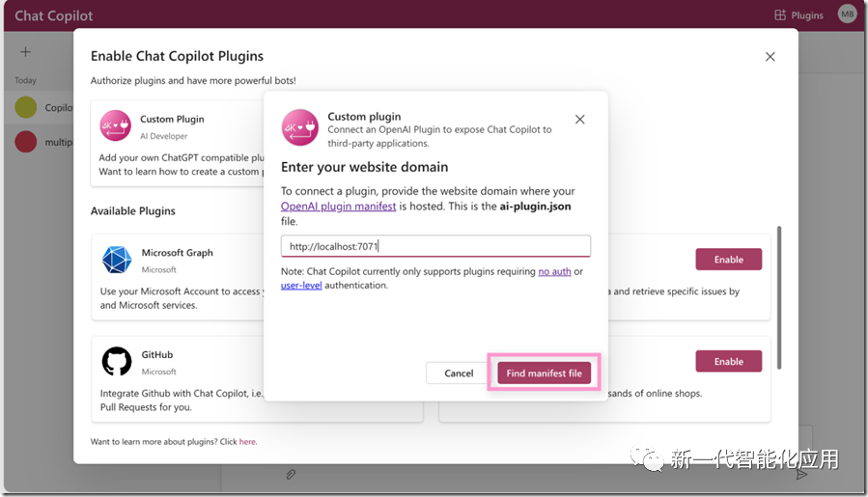This screenshot has width=868, height=497.
Task: Click the 'GitHub' plugin name
Action: point(157,355)
